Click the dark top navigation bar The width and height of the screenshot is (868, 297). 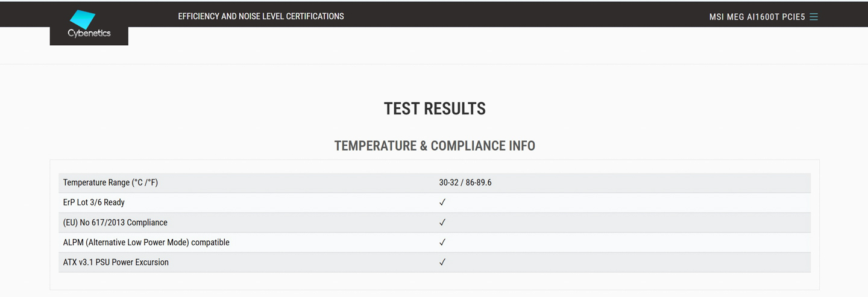pos(434,14)
